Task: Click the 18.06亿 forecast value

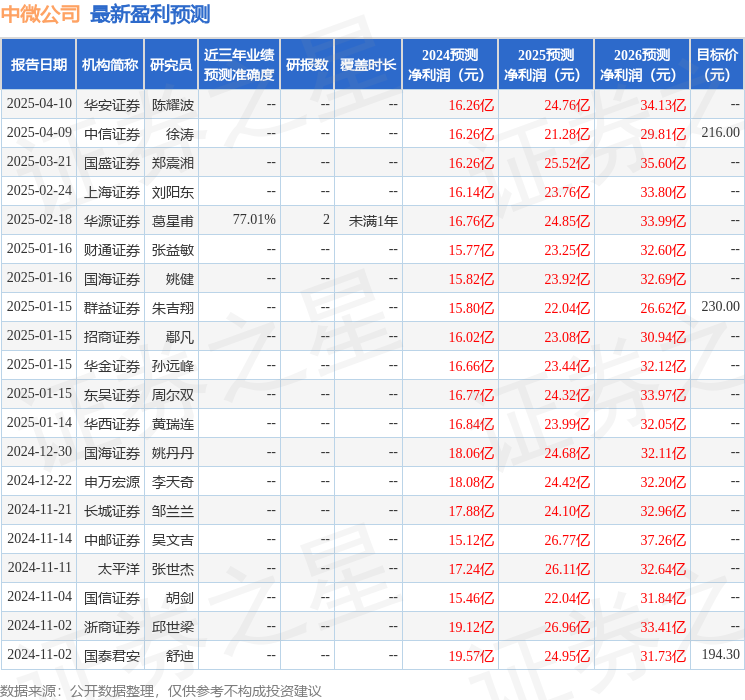Action: [x=471, y=453]
